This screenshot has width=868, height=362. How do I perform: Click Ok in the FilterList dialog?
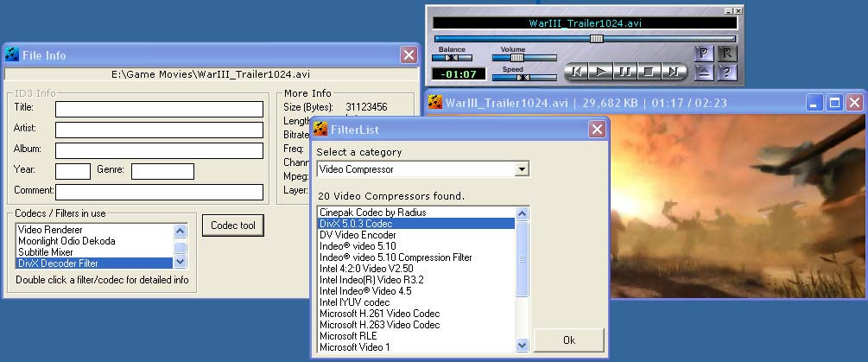[x=568, y=340]
